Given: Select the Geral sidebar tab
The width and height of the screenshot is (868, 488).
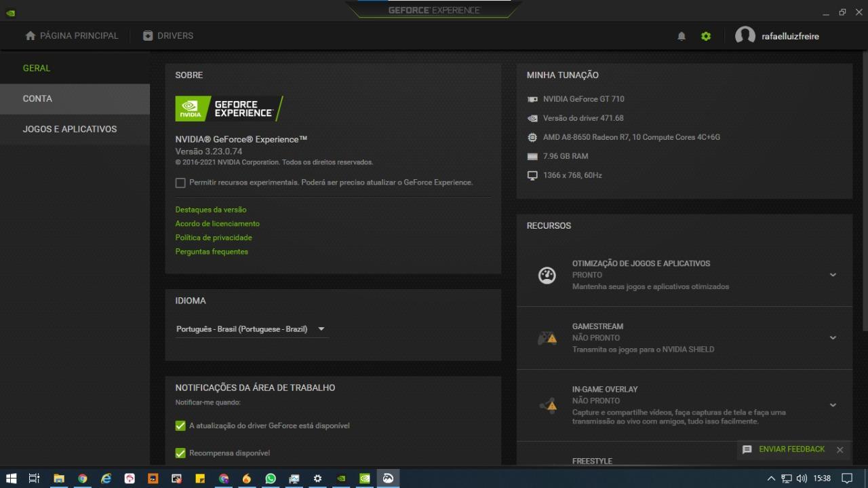Looking at the screenshot, I should [x=75, y=68].
